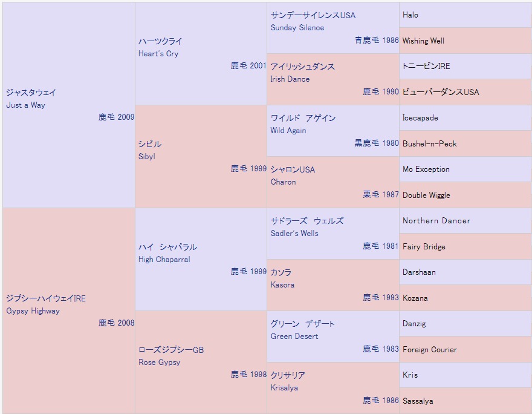
Task: Click the Irish Dance entry
Action: click(x=302, y=67)
